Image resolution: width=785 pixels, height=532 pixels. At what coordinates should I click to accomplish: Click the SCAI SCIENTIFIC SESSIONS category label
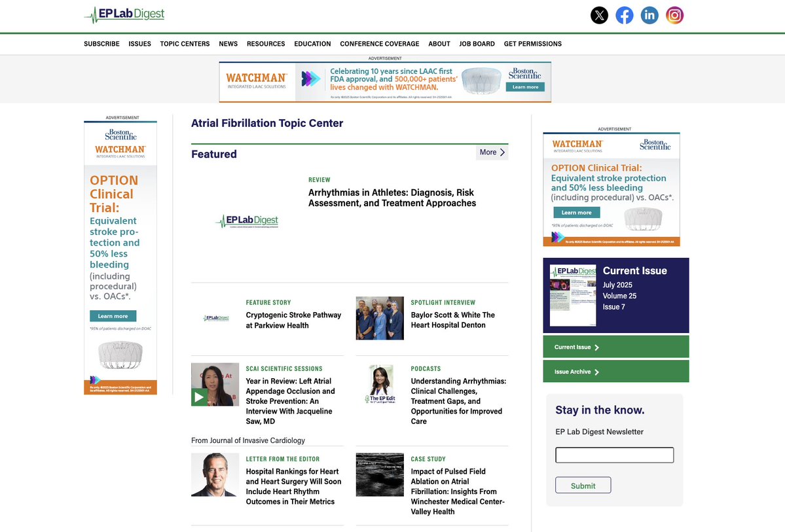pyautogui.click(x=284, y=368)
